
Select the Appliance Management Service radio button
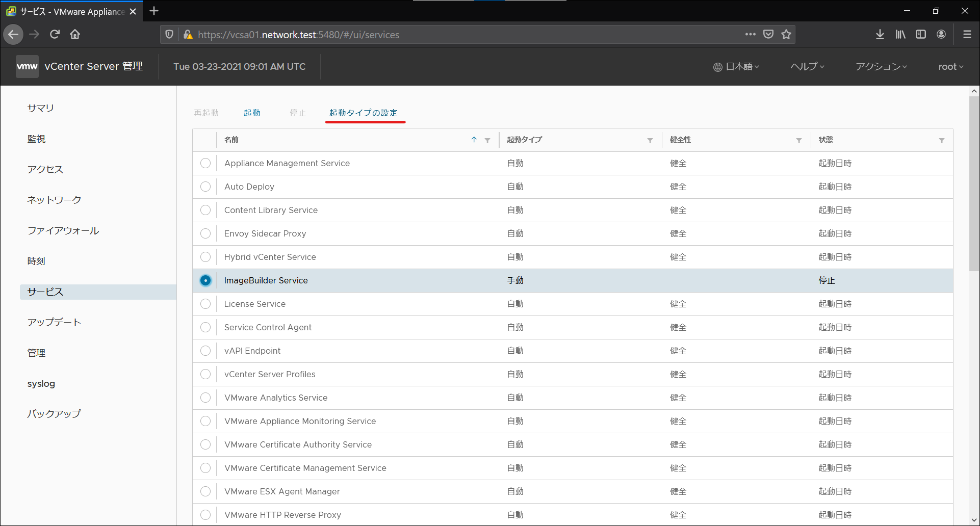(x=205, y=163)
